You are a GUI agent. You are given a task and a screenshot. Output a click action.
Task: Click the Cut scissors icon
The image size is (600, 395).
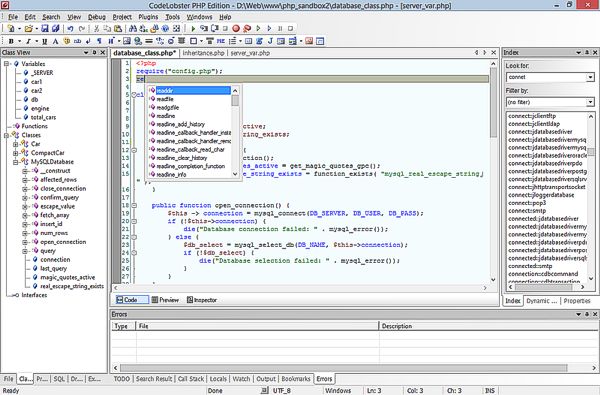click(96, 28)
